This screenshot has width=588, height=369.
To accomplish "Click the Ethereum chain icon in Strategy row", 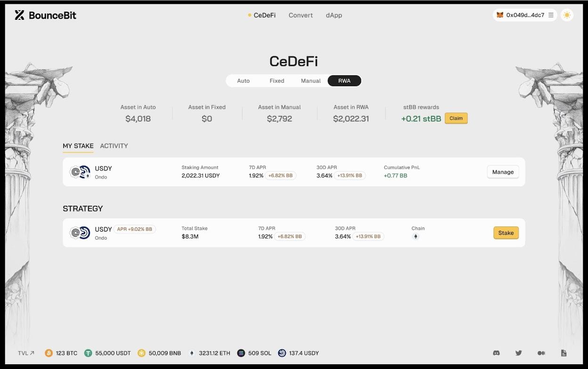I will coord(416,237).
